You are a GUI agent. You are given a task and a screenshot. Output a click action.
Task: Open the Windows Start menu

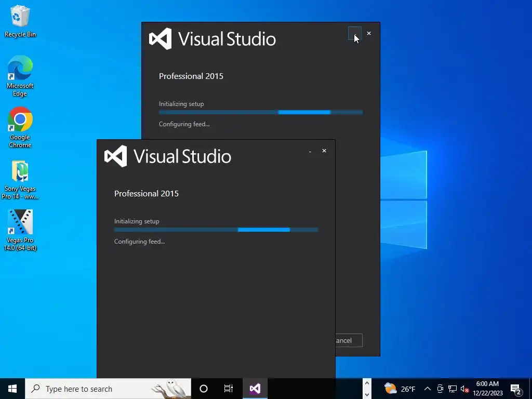click(x=12, y=389)
